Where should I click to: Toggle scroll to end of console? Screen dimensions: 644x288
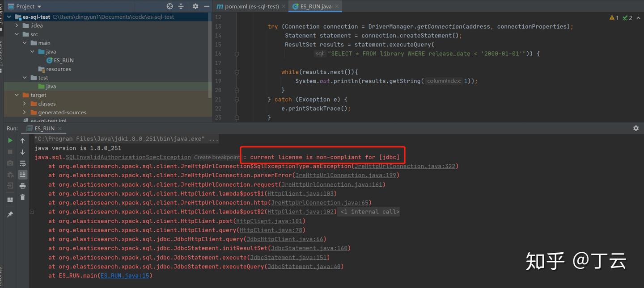point(23,175)
